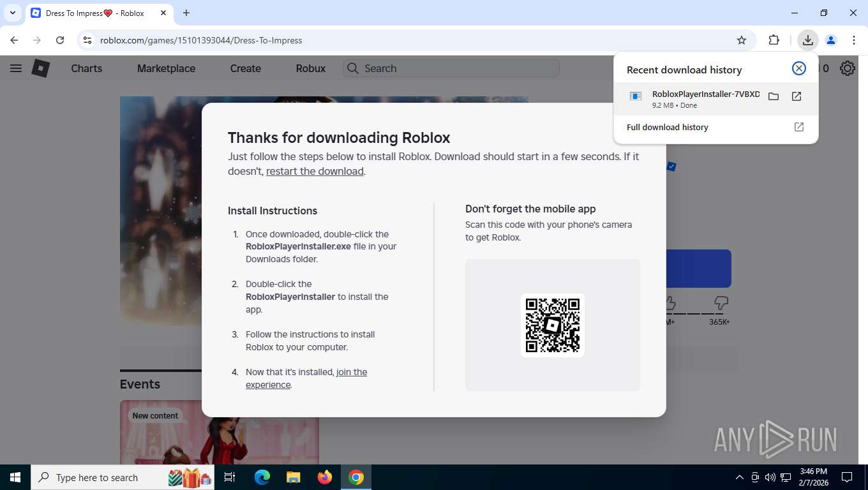
Task: Open Windows notification center
Action: point(847,477)
